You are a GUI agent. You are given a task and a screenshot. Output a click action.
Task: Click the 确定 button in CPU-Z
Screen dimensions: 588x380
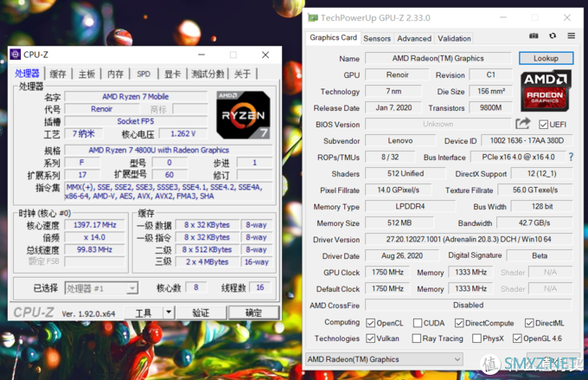pyautogui.click(x=253, y=312)
